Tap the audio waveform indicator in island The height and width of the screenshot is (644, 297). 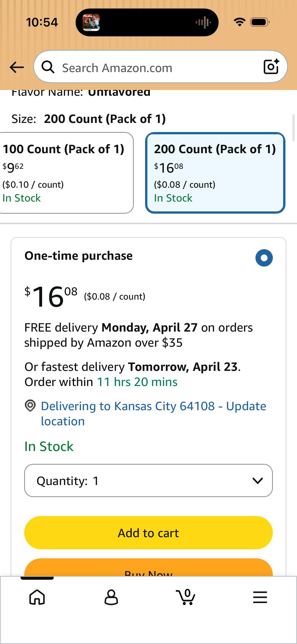click(203, 22)
